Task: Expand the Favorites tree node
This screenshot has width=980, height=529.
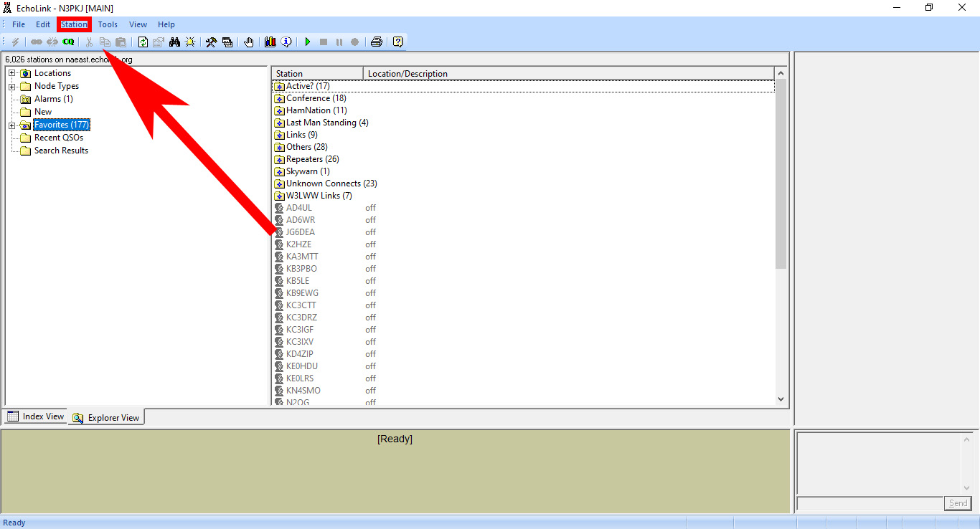Action: point(12,125)
